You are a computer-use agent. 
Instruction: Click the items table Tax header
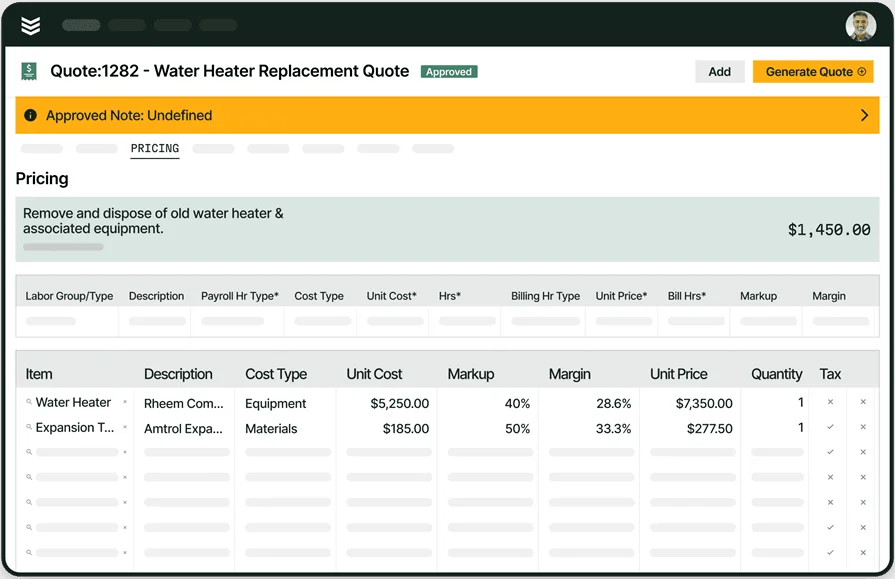[x=830, y=374]
